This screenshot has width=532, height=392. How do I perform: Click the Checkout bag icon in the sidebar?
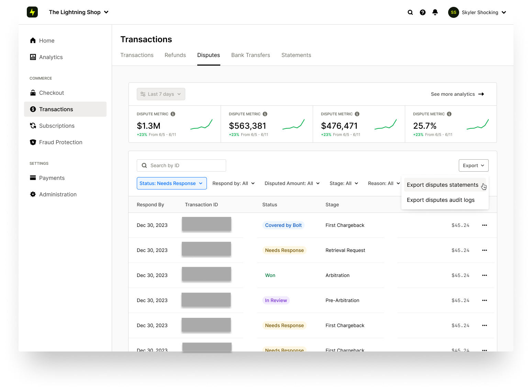click(x=33, y=93)
